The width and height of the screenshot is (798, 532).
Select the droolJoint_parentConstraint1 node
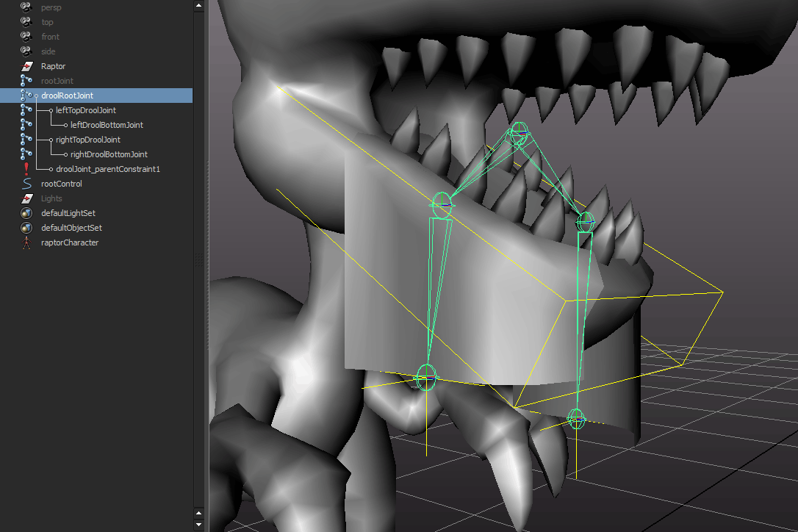(x=107, y=169)
